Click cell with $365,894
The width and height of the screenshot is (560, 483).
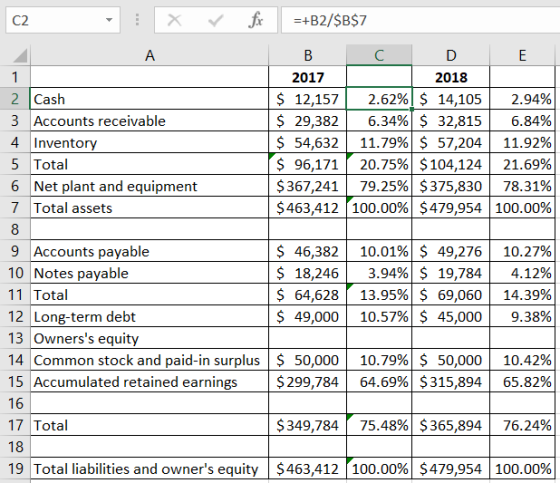451,425
